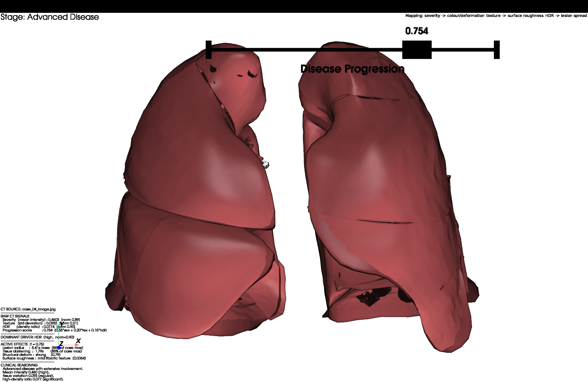The height and width of the screenshot is (382, 588).
Task: Click the slider's left end cap
Action: click(208, 50)
